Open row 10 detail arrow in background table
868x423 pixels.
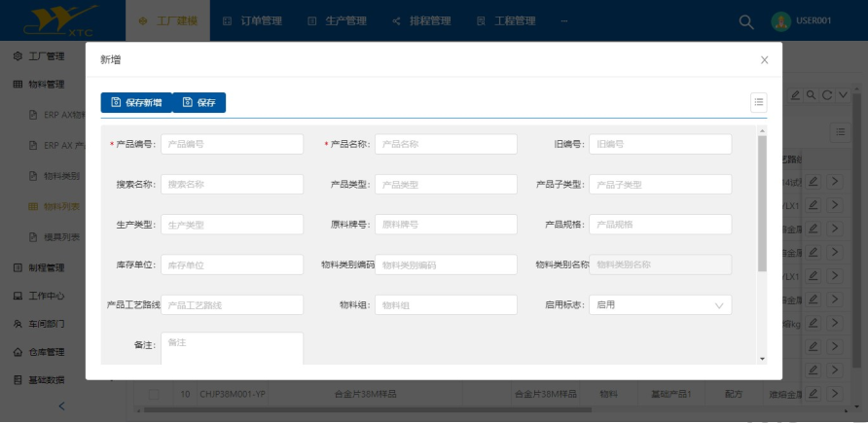(835, 394)
